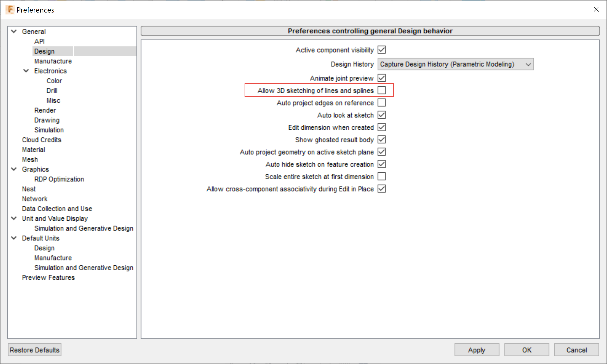The image size is (607, 364).
Task: Collapse the Electronics tree section
Action: tap(26, 71)
